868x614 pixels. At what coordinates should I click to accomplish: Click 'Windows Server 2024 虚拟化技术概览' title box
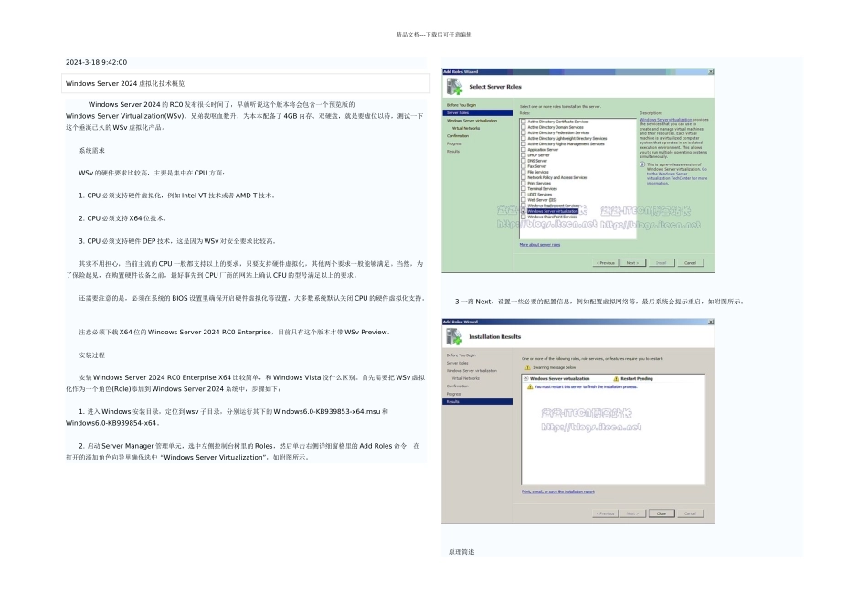pyautogui.click(x=246, y=83)
